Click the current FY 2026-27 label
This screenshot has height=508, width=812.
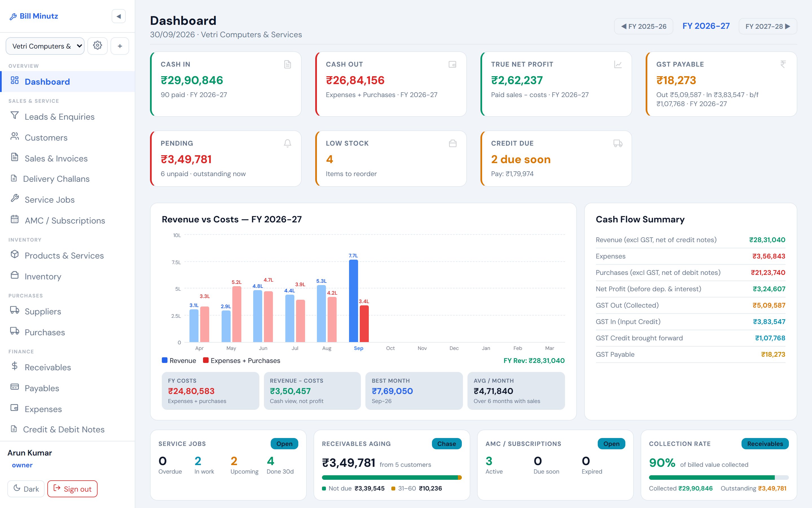(x=706, y=26)
